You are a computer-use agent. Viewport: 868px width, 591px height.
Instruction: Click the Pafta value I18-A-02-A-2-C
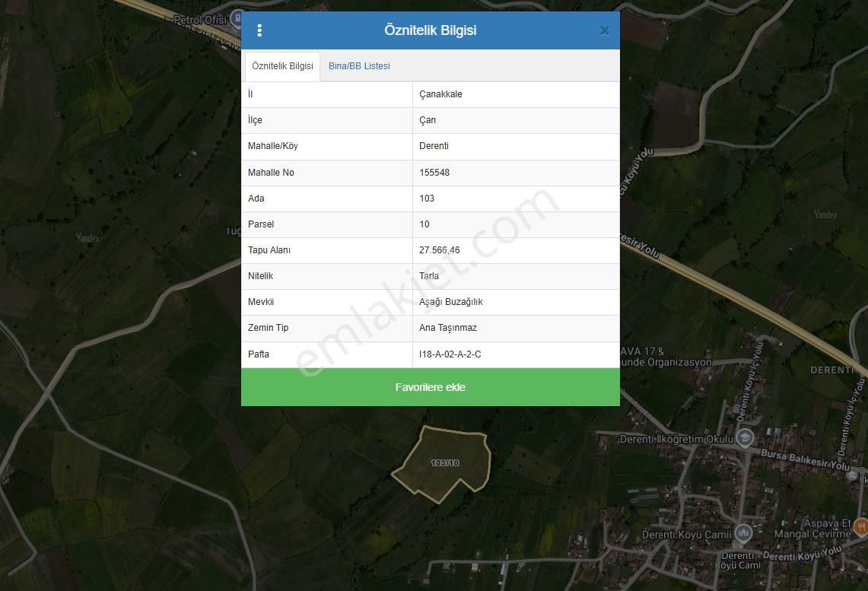450,354
